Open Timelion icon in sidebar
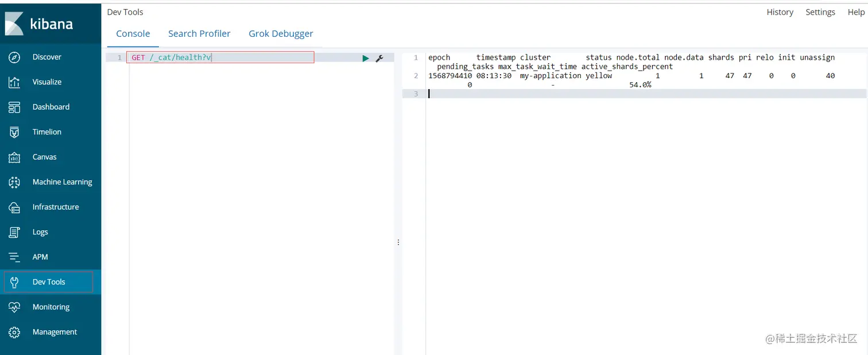 (14, 132)
